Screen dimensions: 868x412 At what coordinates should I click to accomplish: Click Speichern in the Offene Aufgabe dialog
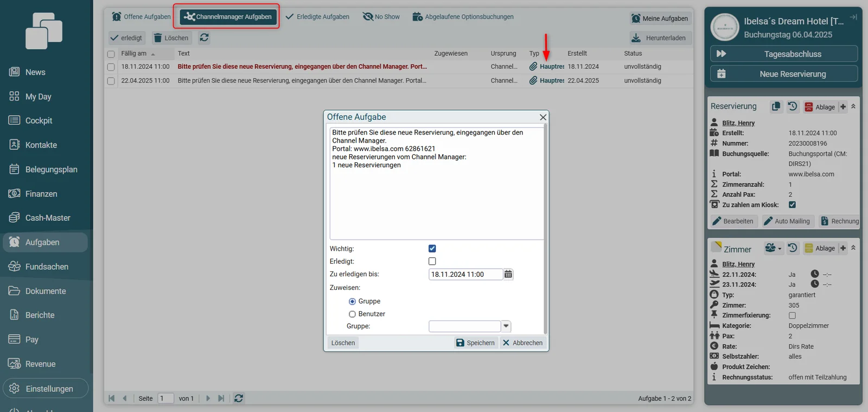pyautogui.click(x=475, y=343)
